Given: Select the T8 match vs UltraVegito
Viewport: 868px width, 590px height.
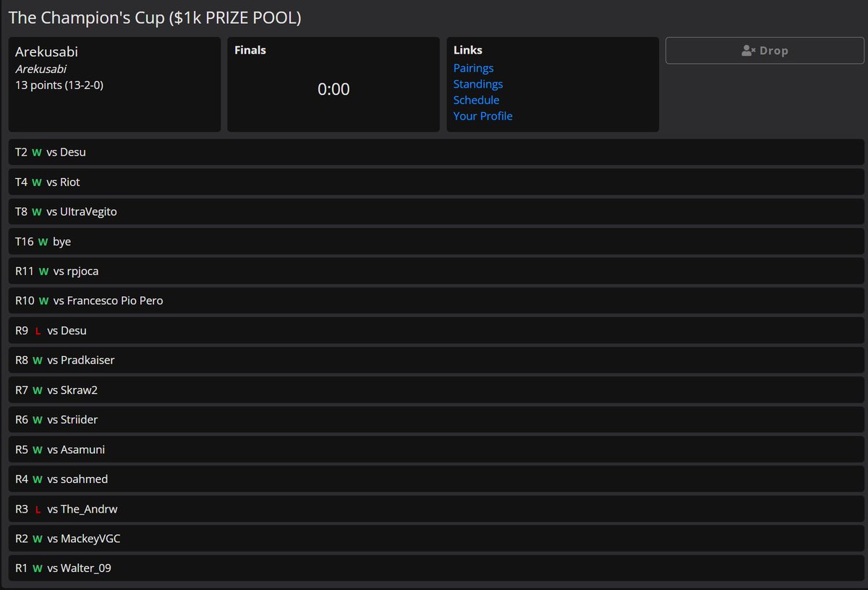Looking at the screenshot, I should (436, 211).
